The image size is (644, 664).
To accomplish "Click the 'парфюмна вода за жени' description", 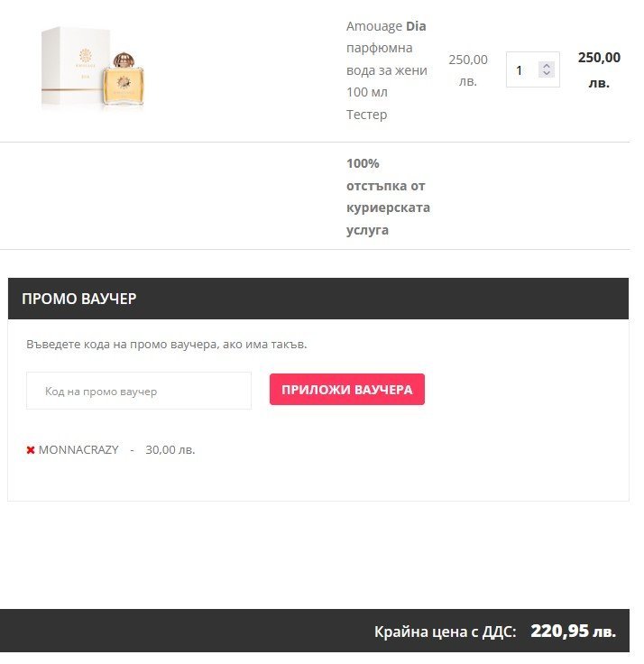I will coord(387,59).
